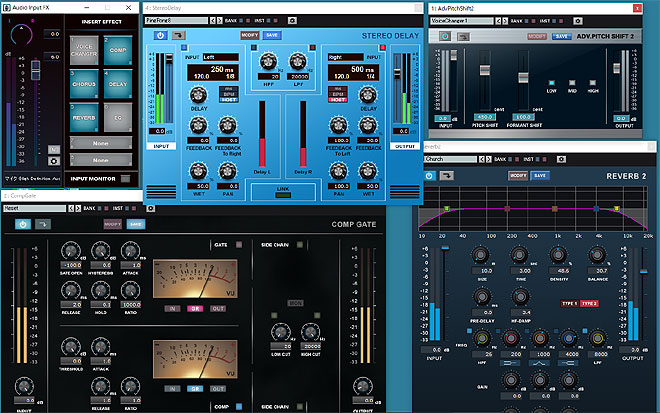Toggle the COMP section in Comp Gate
660x413 pixels.
tap(239, 407)
